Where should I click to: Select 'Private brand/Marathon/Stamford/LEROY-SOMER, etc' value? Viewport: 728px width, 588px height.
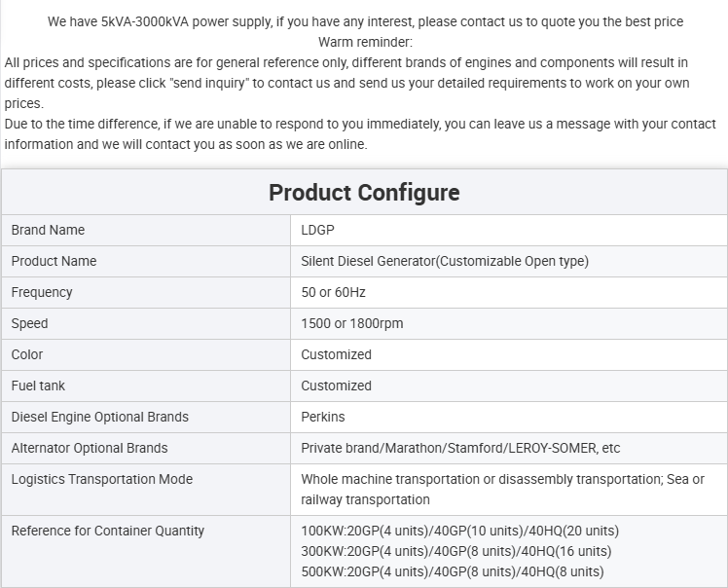[460, 448]
